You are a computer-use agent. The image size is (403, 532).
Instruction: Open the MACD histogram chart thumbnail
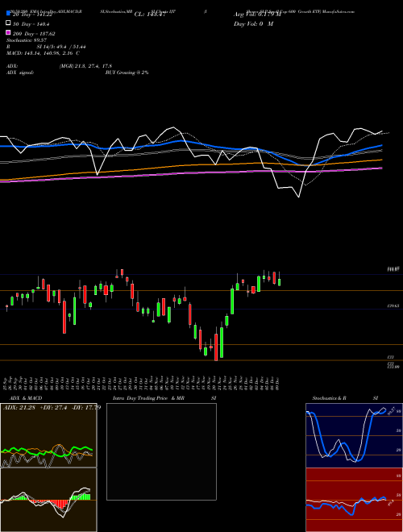[x=48, y=500]
